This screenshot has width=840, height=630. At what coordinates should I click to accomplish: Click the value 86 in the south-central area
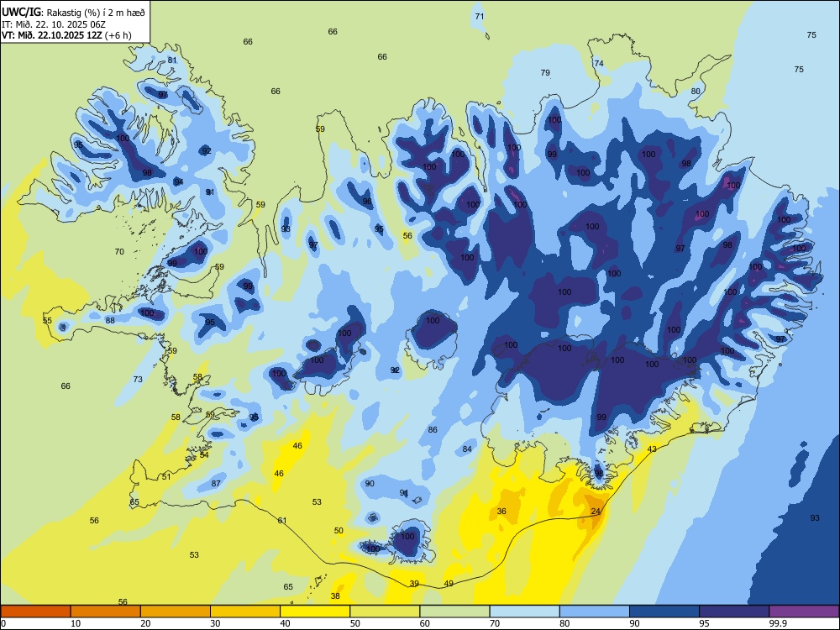click(433, 429)
